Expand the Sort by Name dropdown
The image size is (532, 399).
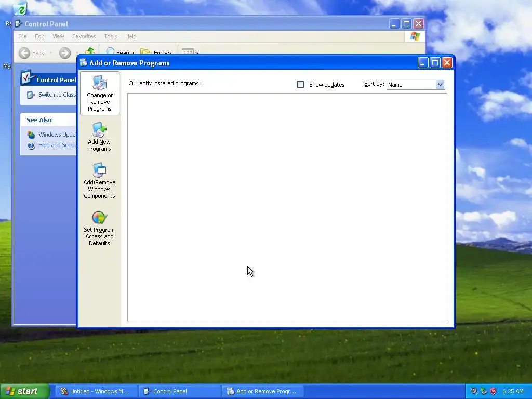[x=440, y=85]
